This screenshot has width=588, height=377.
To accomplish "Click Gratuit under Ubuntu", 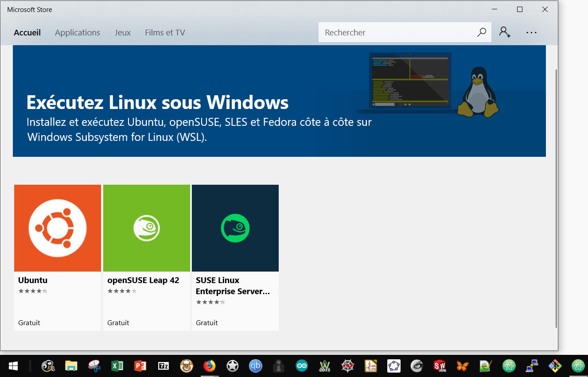I will click(x=29, y=323).
